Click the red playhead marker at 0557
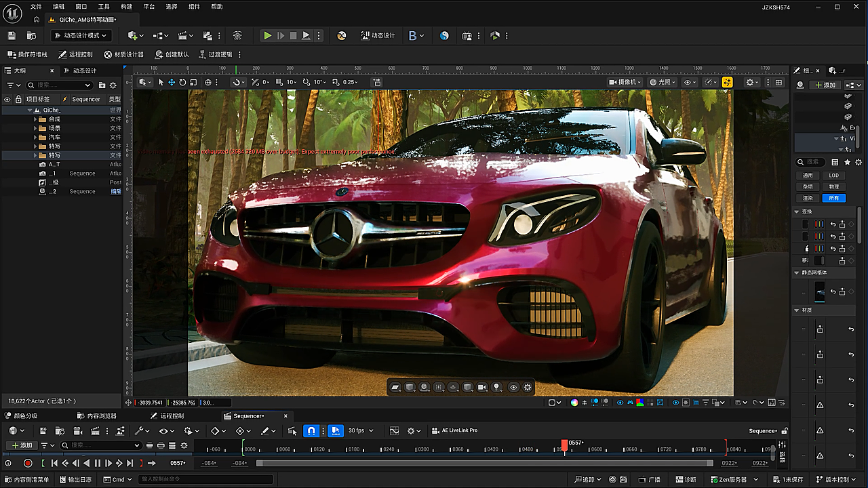This screenshot has height=488, width=868. tap(564, 445)
